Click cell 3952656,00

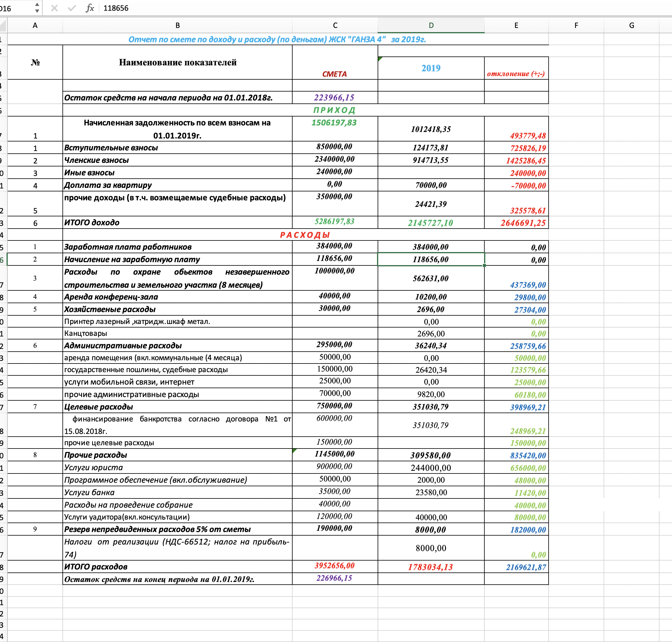click(335, 567)
